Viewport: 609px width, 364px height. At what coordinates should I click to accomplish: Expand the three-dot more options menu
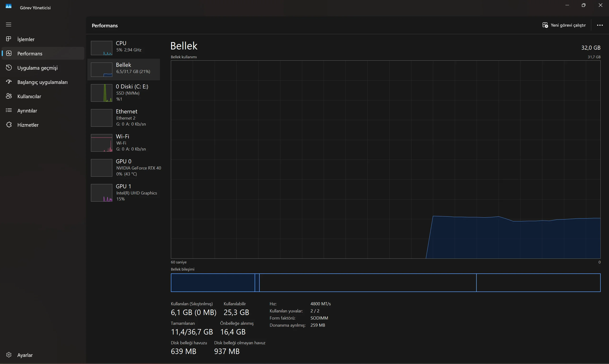600,25
